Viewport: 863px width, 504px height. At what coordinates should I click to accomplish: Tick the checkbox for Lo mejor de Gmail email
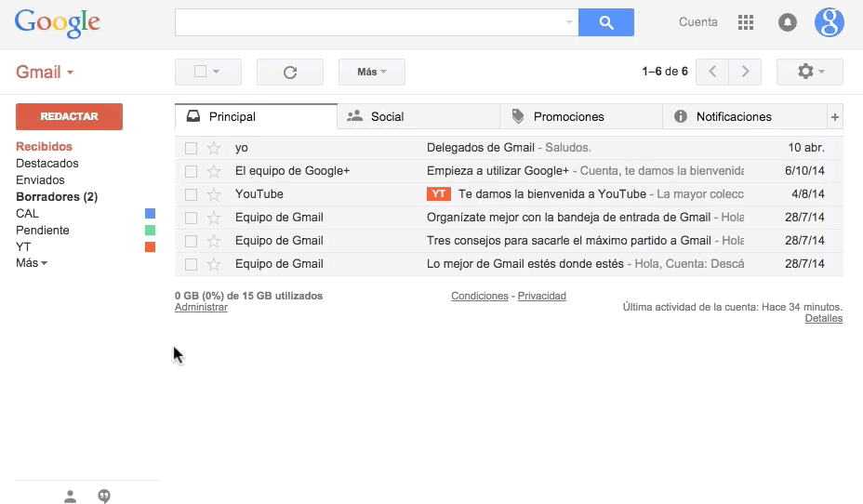[x=191, y=265]
